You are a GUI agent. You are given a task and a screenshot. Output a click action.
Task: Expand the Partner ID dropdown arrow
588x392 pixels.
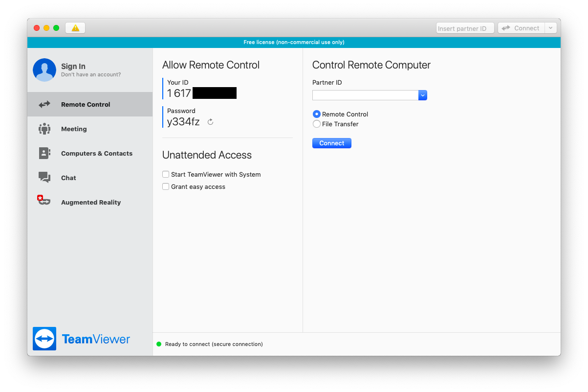(x=423, y=95)
